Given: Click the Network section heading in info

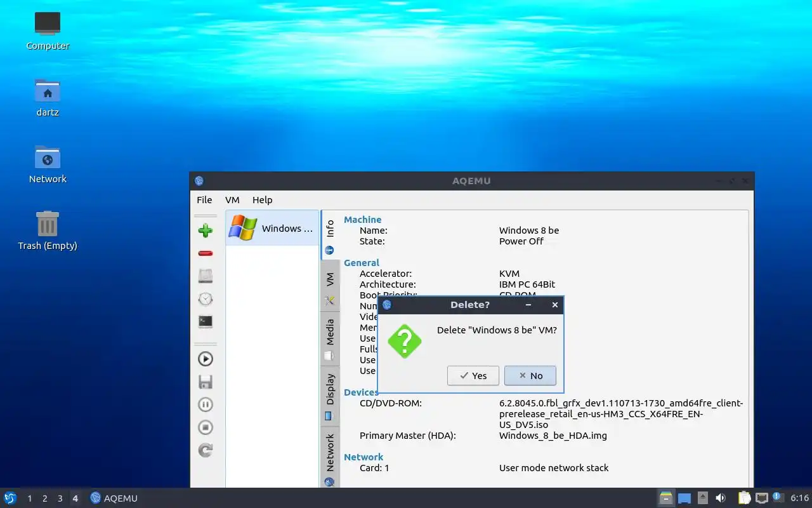Looking at the screenshot, I should (363, 457).
